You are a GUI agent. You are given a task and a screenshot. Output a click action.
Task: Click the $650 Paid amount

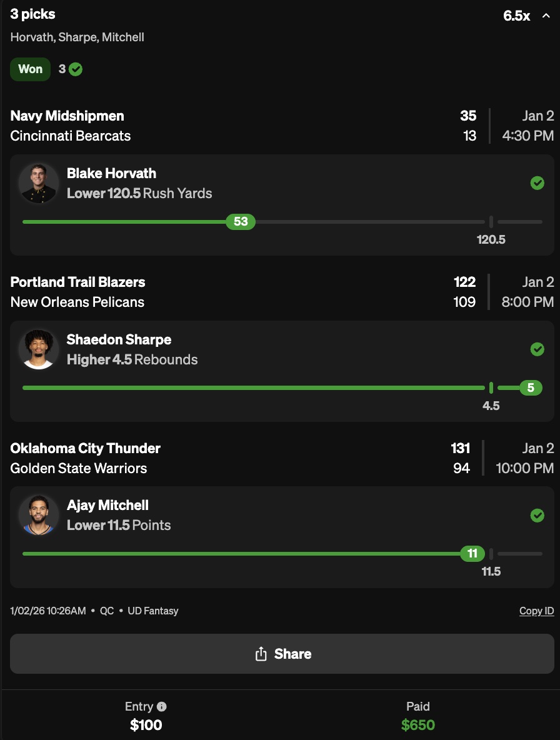417,725
